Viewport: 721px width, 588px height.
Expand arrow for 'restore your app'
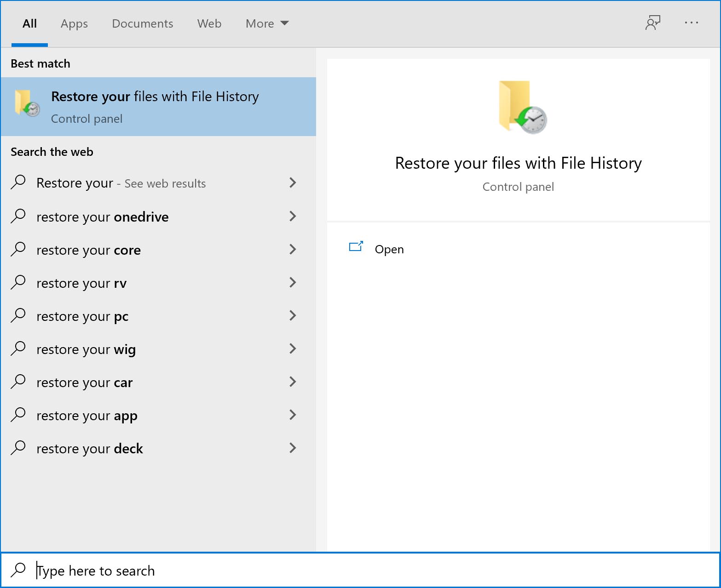293,415
